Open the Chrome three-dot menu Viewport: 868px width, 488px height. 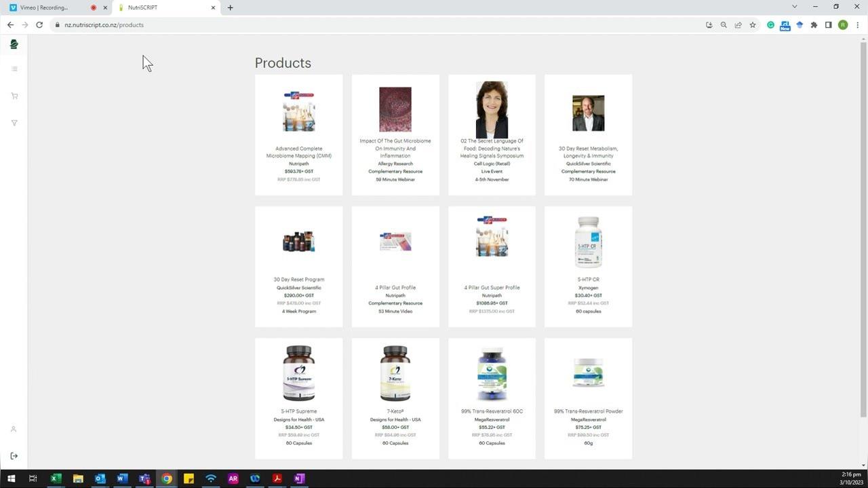click(857, 25)
